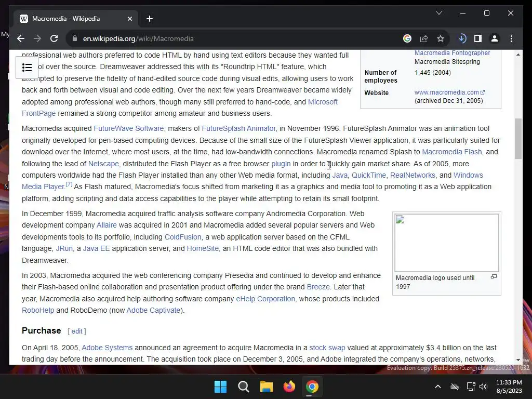The image size is (532, 399).
Task: Open the Adobe Captivate link
Action: (153, 311)
